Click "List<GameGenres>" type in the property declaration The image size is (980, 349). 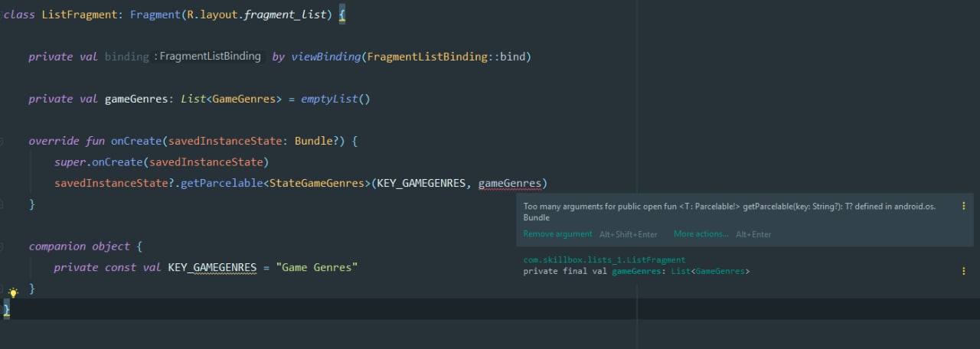pos(232,99)
